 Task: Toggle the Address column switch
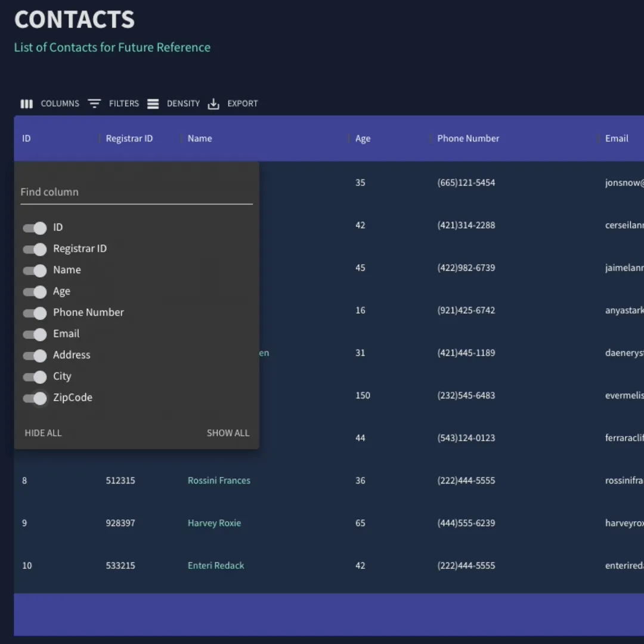[35, 356]
